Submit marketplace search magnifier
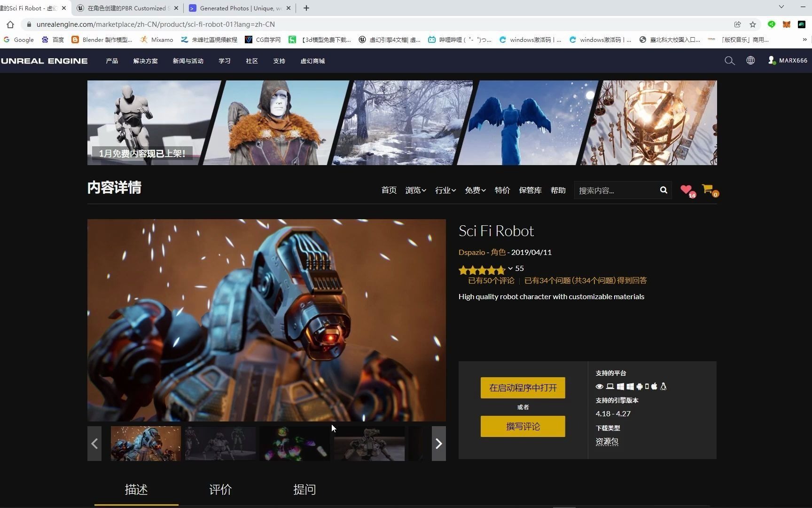The width and height of the screenshot is (812, 508). [664, 190]
